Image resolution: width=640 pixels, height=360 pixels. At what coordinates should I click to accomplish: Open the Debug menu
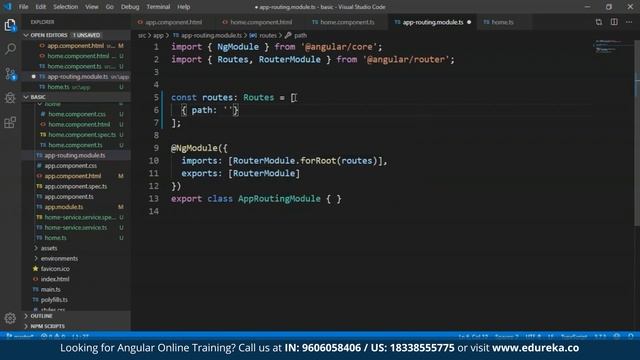click(x=130, y=7)
